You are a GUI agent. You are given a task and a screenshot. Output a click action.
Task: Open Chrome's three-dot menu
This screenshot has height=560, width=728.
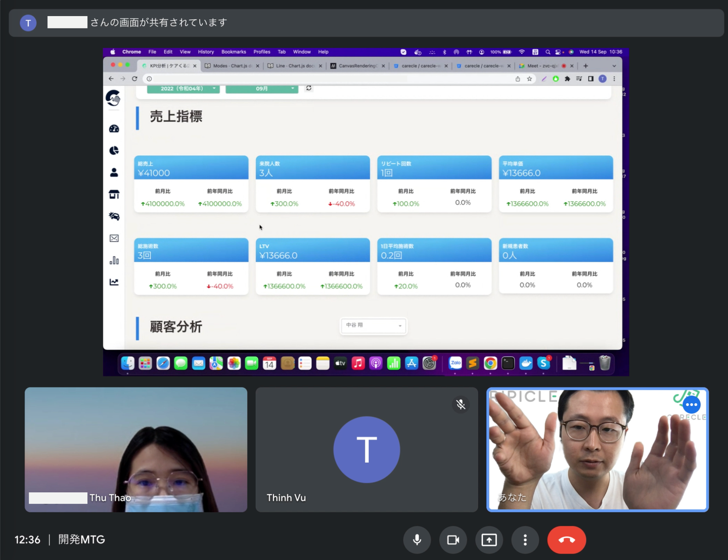614,79
